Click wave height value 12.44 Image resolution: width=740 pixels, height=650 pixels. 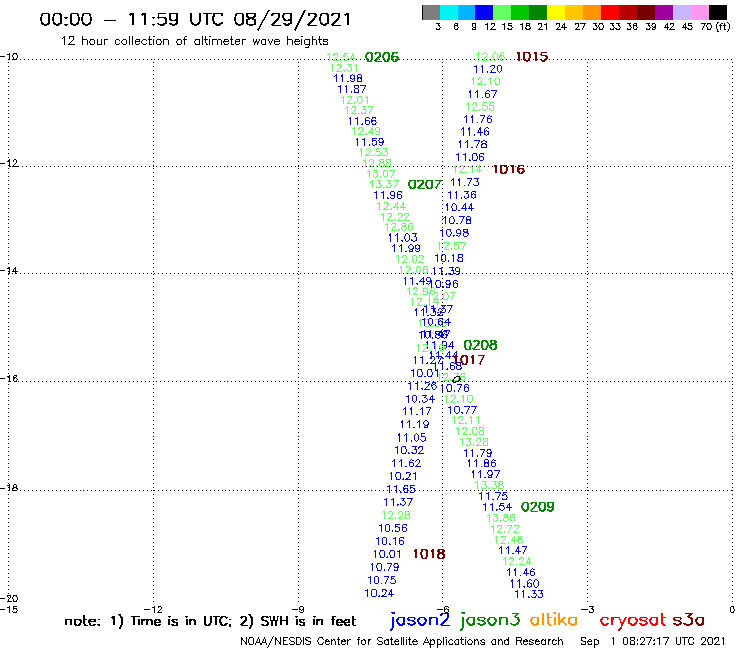coord(391,206)
